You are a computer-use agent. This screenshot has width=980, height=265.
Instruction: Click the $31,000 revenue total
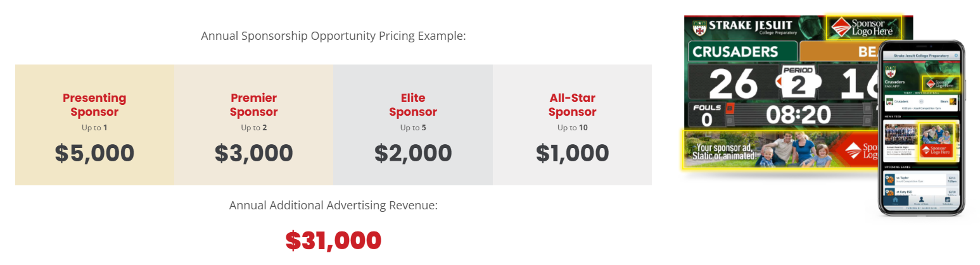pos(333,240)
